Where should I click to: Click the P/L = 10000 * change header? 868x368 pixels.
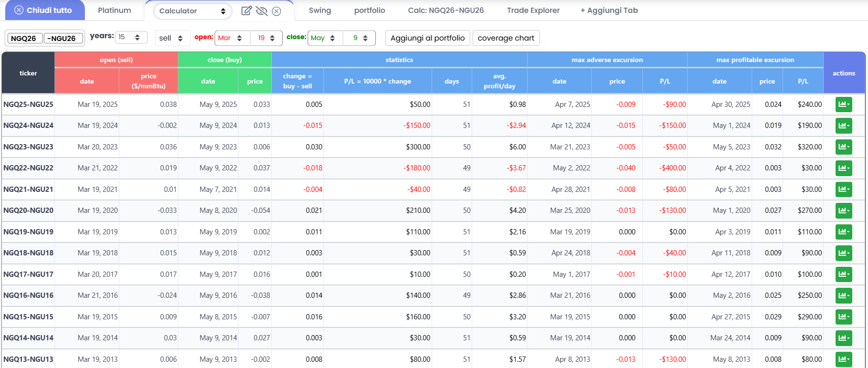(x=378, y=81)
